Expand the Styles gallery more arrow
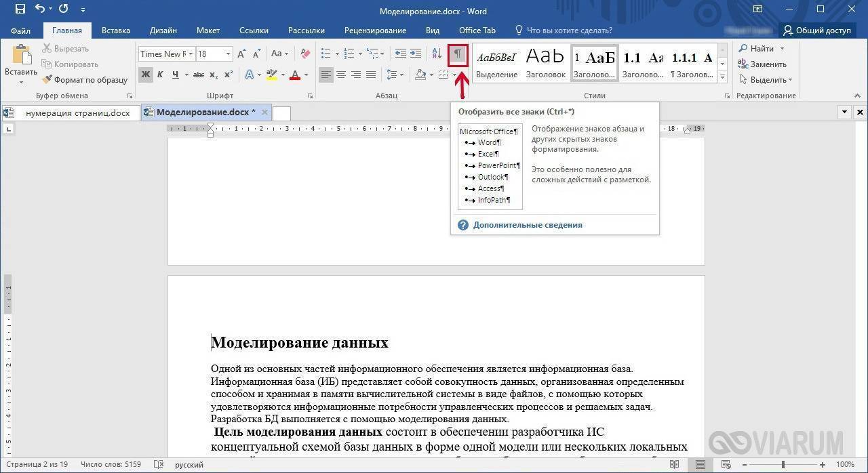868x473 pixels. coord(723,77)
